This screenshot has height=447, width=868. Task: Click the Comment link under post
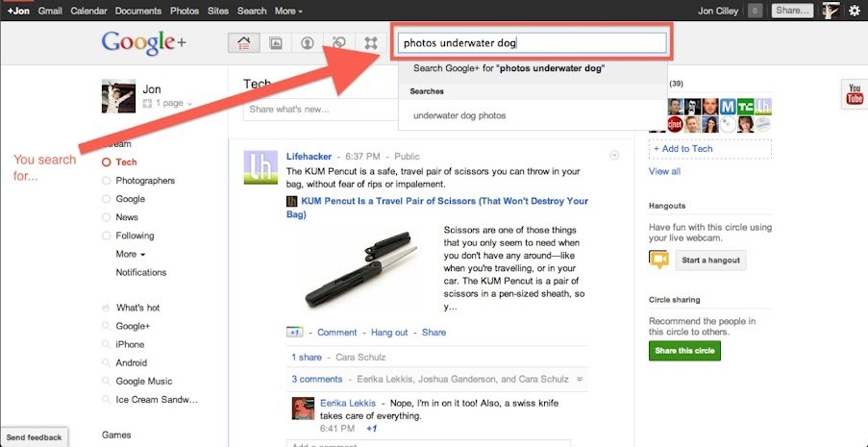coord(337,333)
